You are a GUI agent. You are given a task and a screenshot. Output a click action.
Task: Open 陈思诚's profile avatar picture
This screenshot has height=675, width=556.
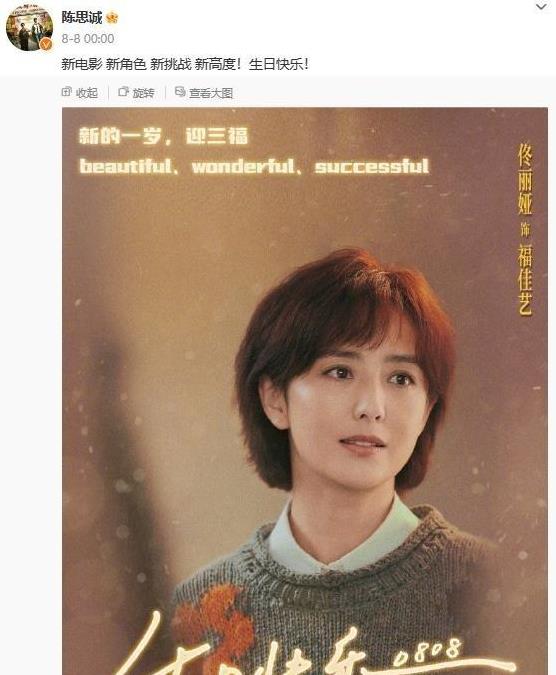29,28
